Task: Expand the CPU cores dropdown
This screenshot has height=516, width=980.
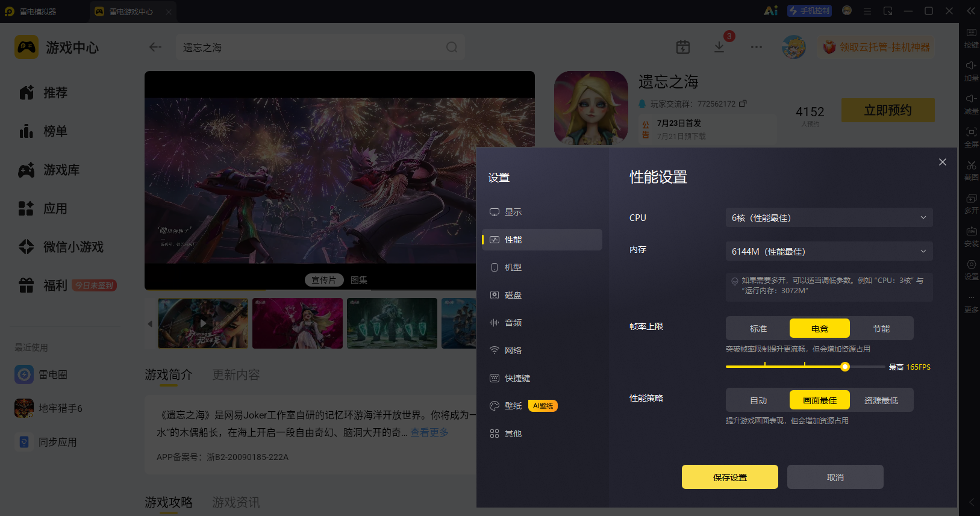Action: (829, 218)
